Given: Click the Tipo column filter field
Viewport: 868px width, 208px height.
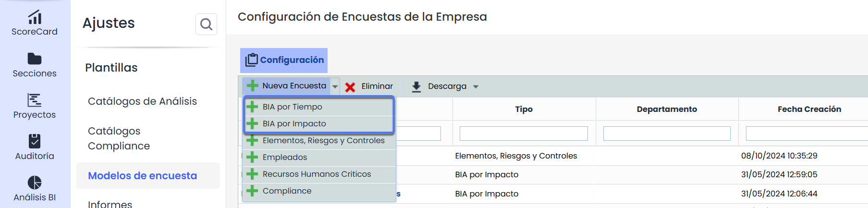Looking at the screenshot, I should [x=524, y=134].
